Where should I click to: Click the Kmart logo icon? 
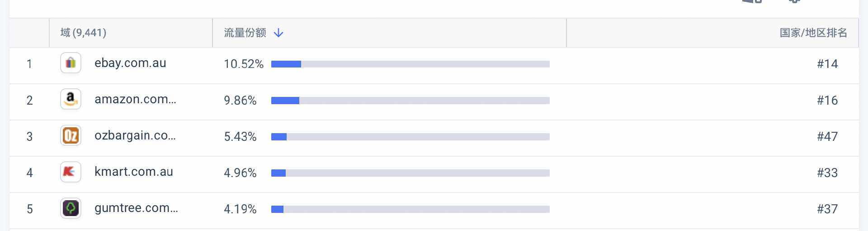click(71, 172)
